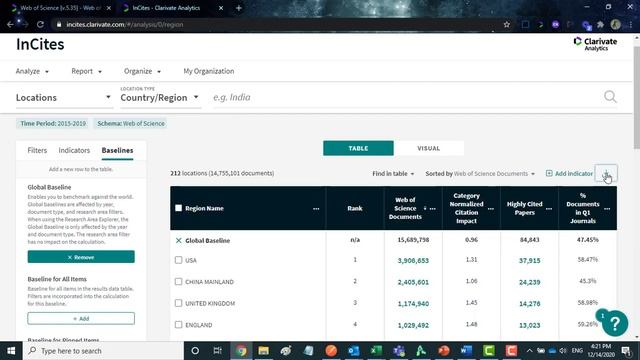Open the Find in table dropdown
The width and height of the screenshot is (640, 360).
pyautogui.click(x=393, y=174)
